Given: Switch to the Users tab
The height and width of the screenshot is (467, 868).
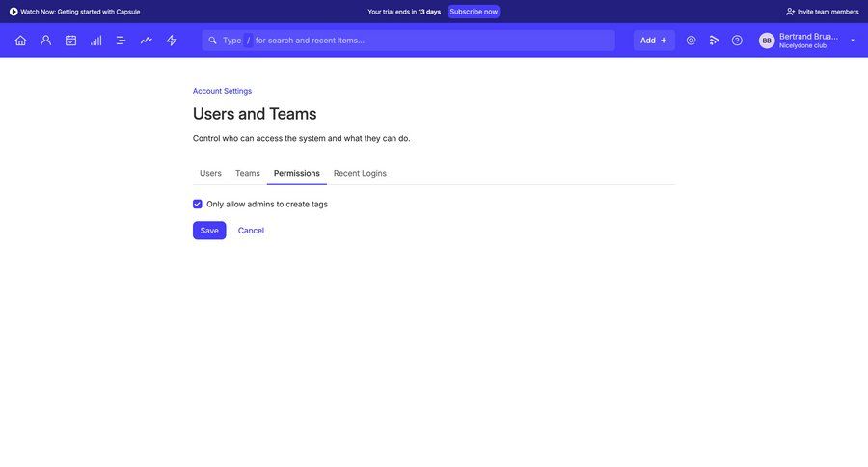Looking at the screenshot, I should (x=210, y=174).
